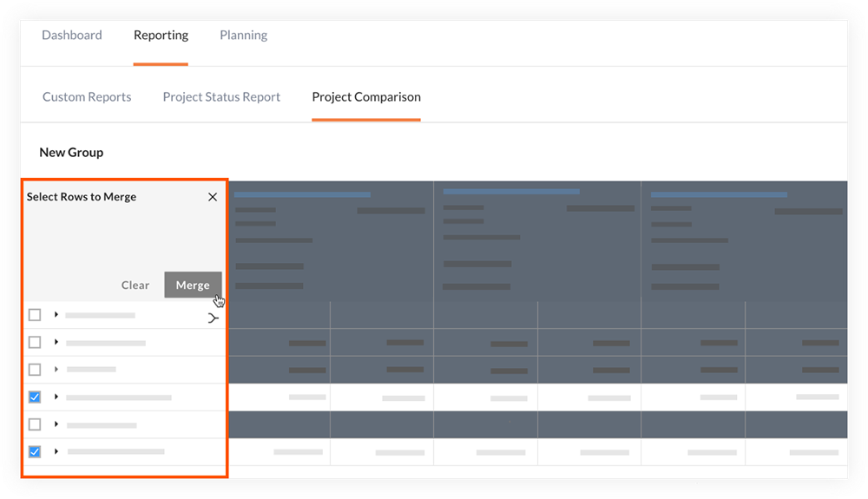The image size is (868, 499).
Task: Check the fifth row's checkbox
Action: [x=35, y=424]
